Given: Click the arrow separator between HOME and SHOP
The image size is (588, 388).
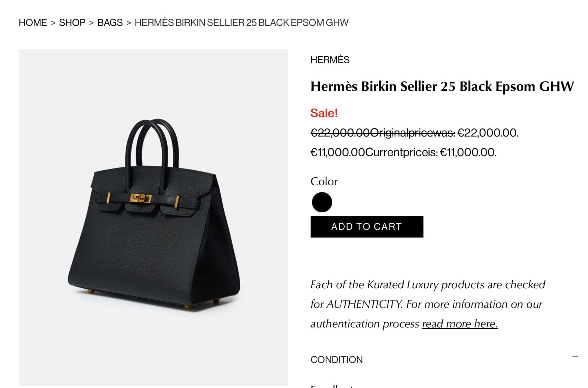Looking at the screenshot, I should coord(53,23).
